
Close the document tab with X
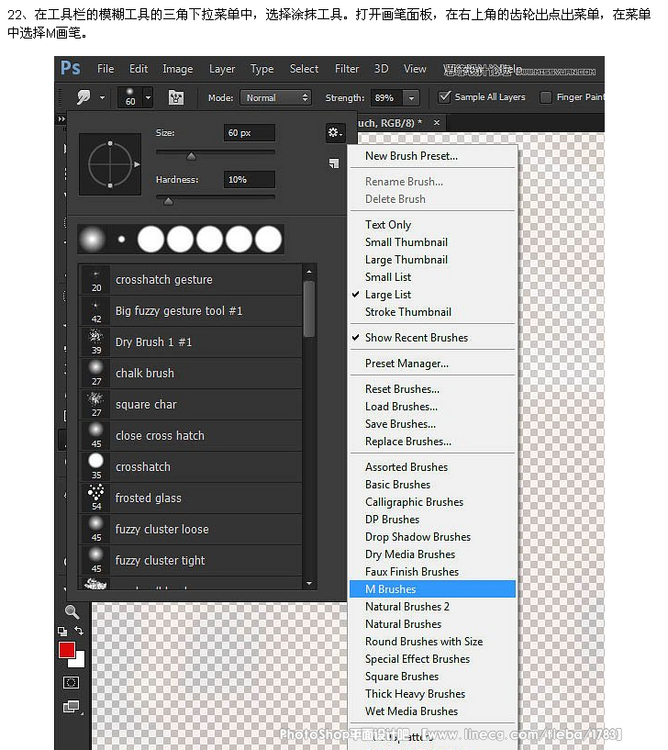pyautogui.click(x=437, y=123)
